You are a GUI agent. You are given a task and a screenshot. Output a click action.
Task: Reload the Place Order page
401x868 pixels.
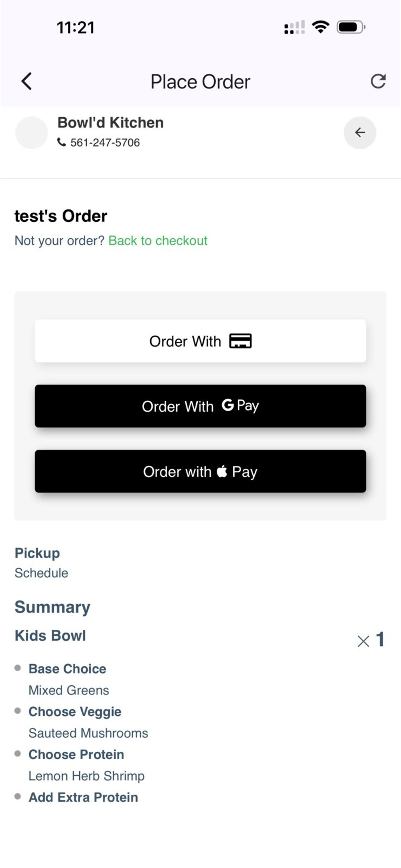coord(378,81)
